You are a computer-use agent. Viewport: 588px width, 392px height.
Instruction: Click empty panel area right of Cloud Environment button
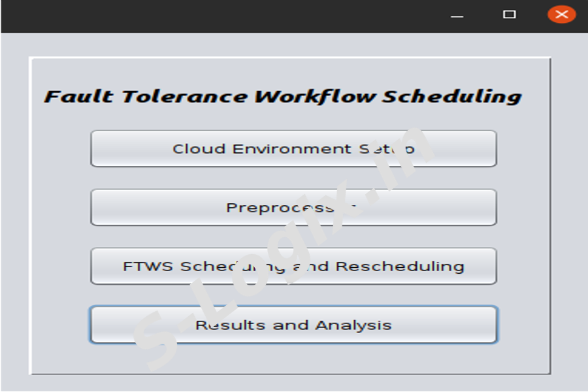tap(523, 149)
